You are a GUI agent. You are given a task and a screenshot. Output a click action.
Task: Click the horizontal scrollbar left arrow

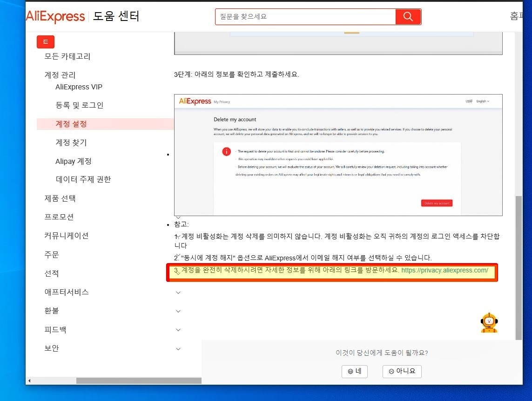(29, 381)
